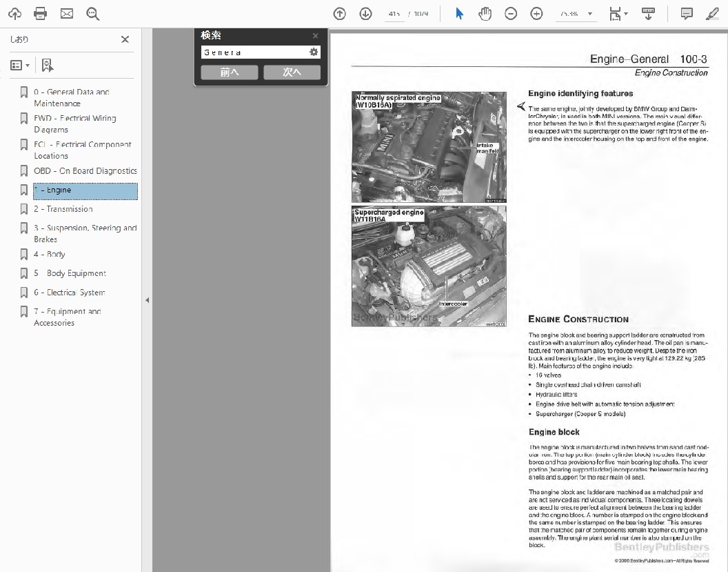728x572 pixels.
Task: Open the comment tool icon
Action: pyautogui.click(x=687, y=14)
